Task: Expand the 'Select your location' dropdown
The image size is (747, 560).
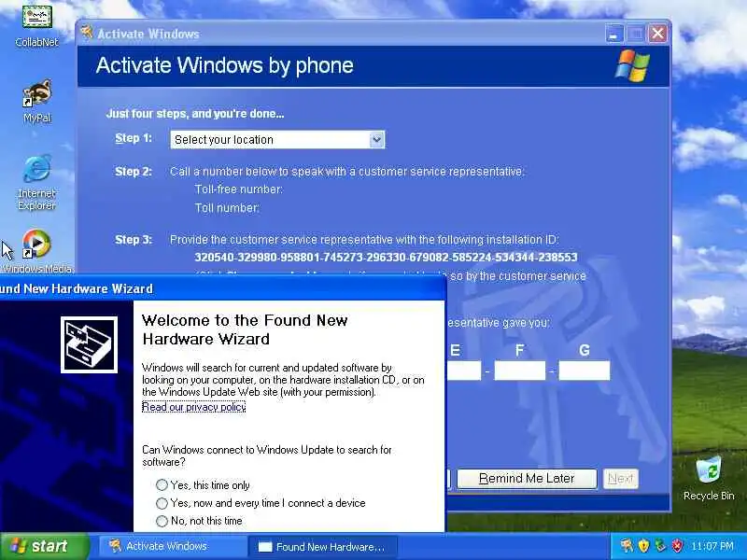Action: (x=377, y=139)
